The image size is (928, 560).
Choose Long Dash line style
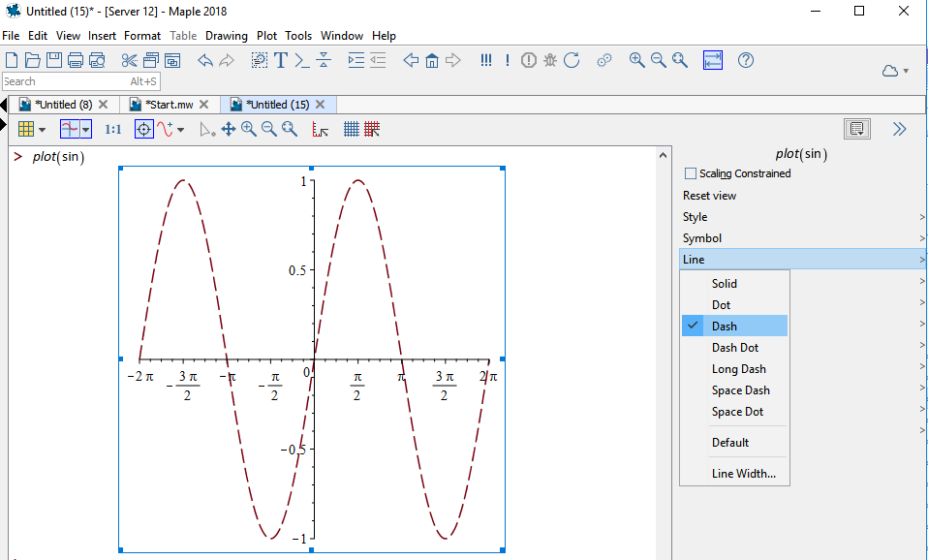[x=734, y=369]
